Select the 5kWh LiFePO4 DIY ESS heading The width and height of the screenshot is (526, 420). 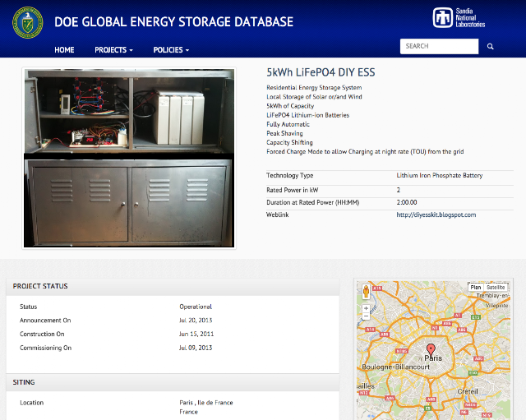coord(321,72)
